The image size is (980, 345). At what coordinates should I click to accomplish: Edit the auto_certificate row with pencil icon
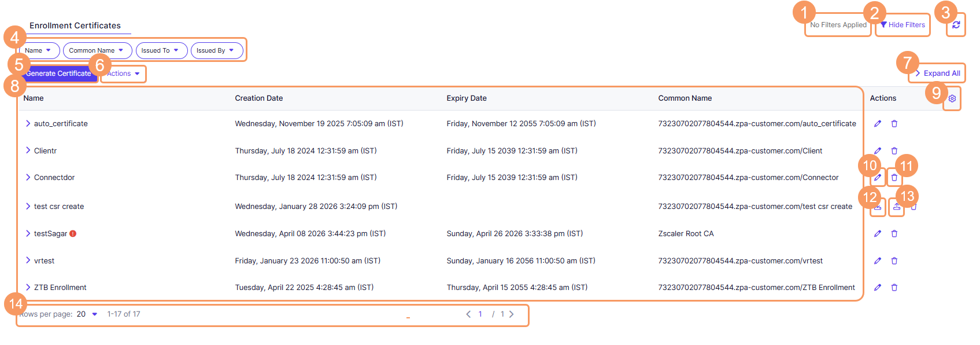878,124
